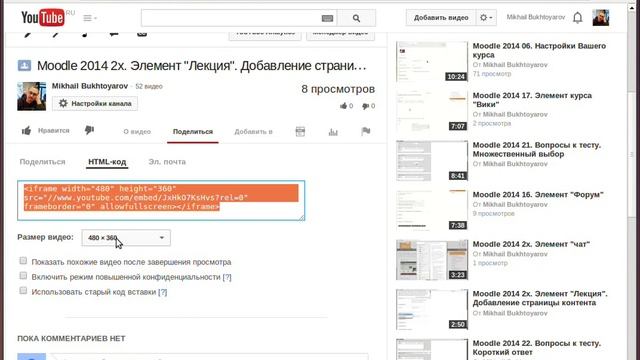Open the on-screen keyboard icon
This screenshot has width=640, height=360.
327,18
